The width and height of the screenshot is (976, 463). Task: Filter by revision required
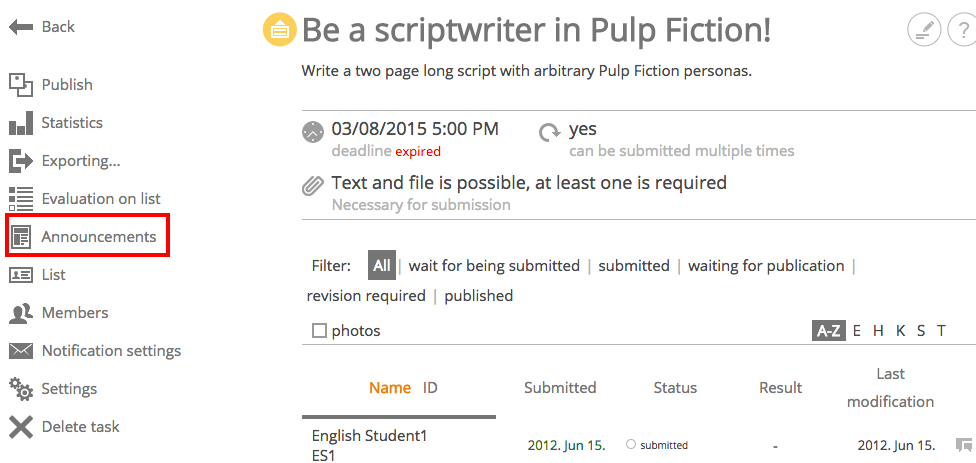(366, 296)
